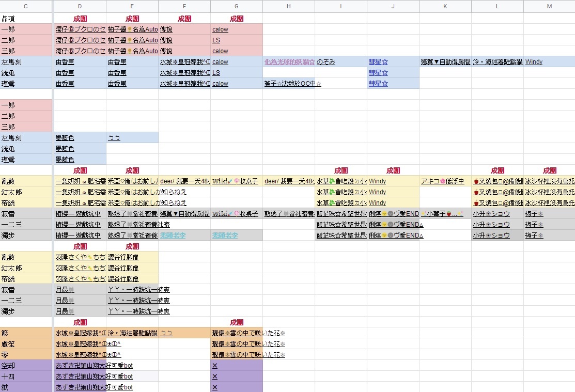Screen dimensions: 575x392
Task: Select column C header
Action: coord(26,6)
